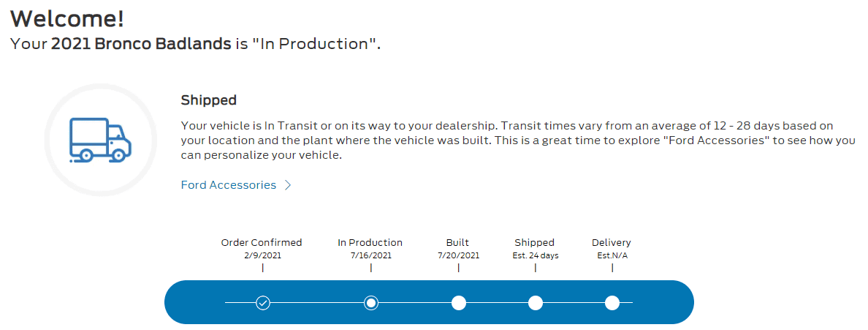Viewport: 868px width, 330px height.
Task: Click the Est. 24 days text
Action: 536,255
